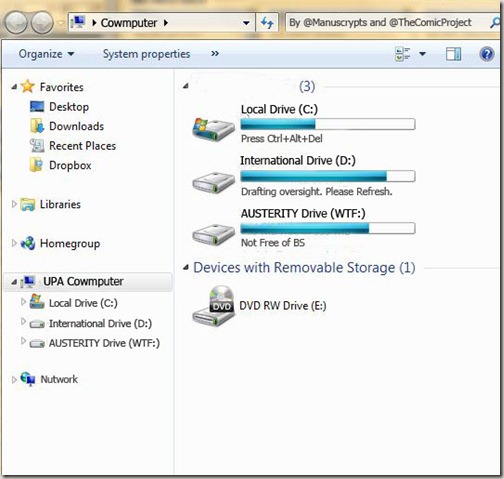Click the UPA Cowmputer computer icon
This screenshot has height=479, width=504.
click(28, 282)
